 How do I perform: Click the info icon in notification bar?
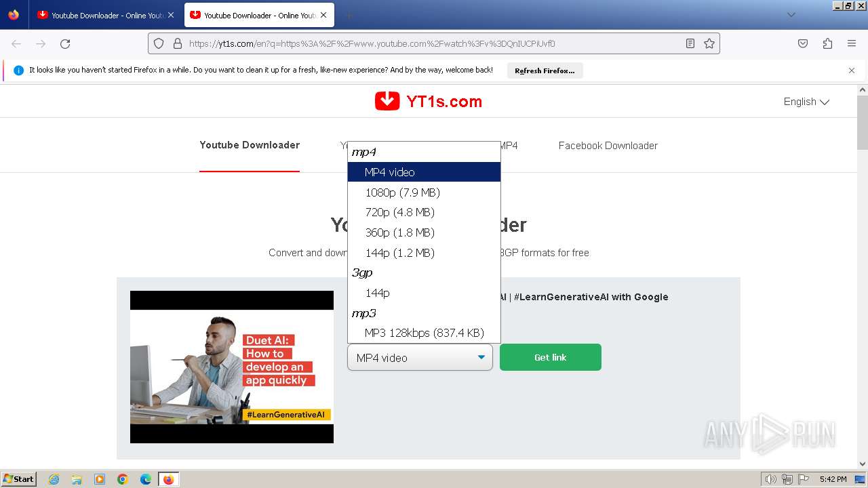(x=18, y=70)
